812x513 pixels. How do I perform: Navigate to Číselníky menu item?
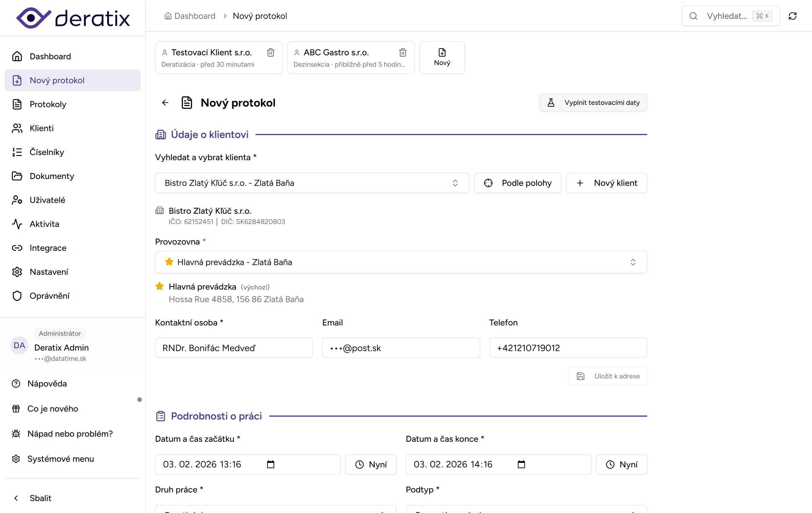(46, 152)
